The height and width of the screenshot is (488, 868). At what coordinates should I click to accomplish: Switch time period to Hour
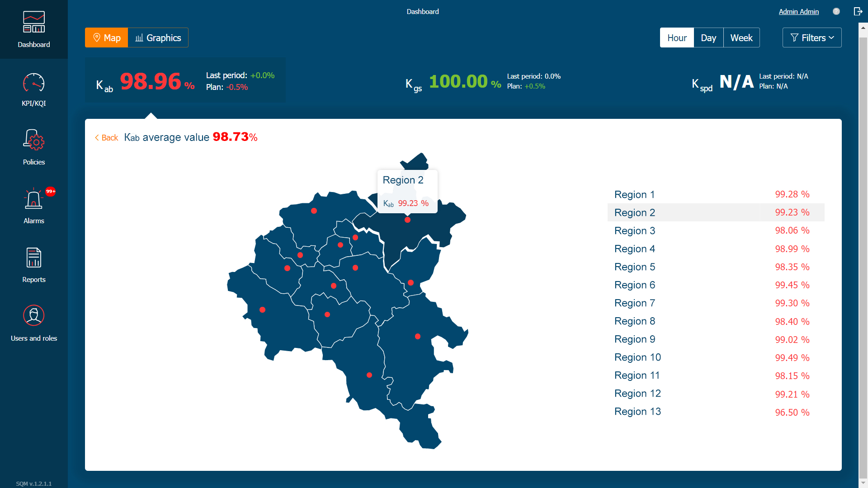pyautogui.click(x=677, y=38)
